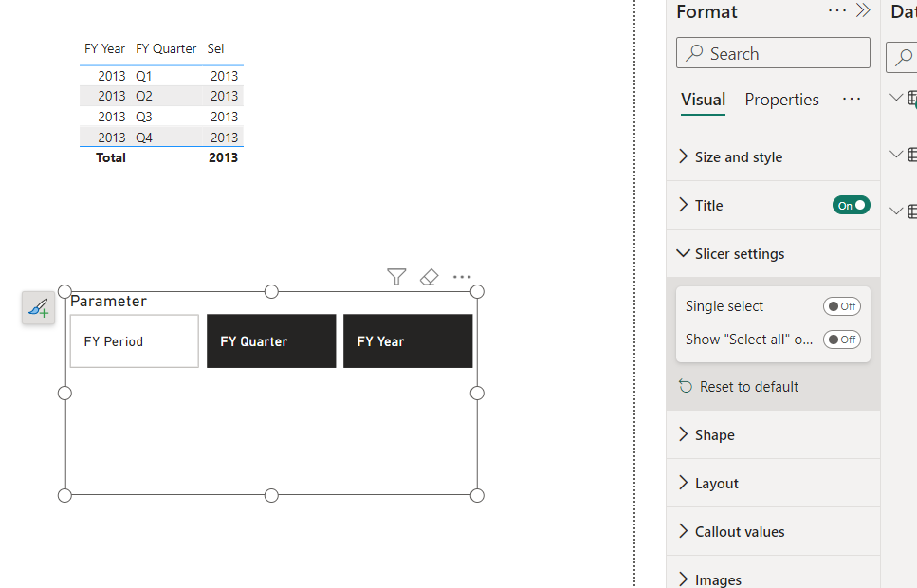Switch to the Visual tab
917x588 pixels.
703,100
